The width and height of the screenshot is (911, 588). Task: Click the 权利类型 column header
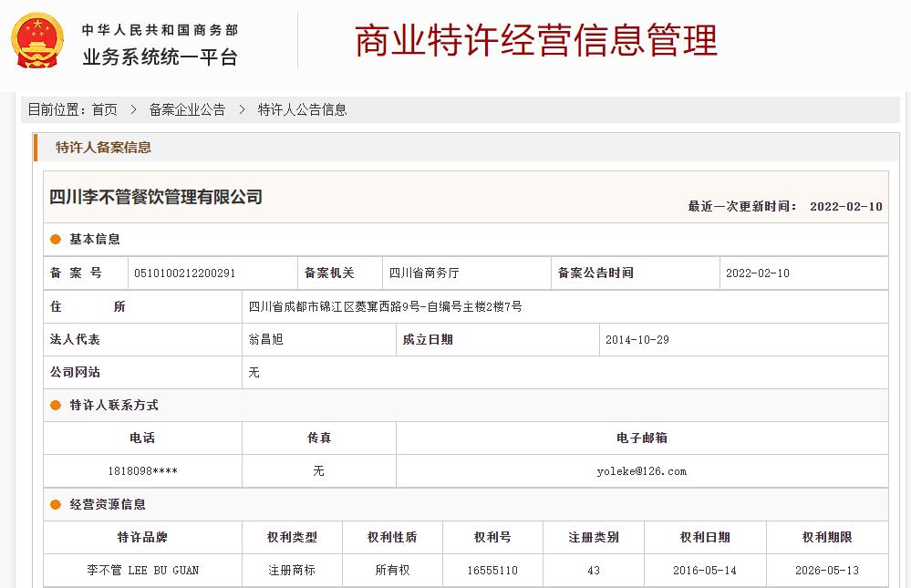tap(292, 538)
